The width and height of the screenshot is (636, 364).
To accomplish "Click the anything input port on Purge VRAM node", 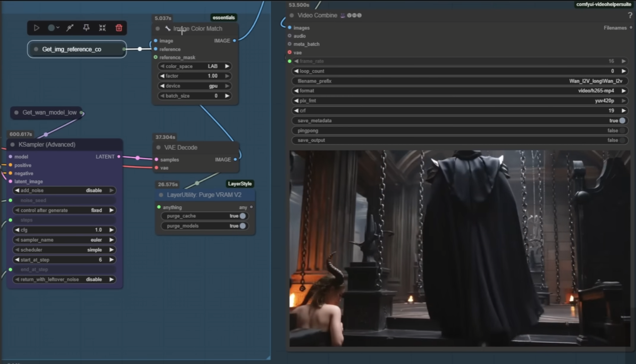I will pyautogui.click(x=159, y=207).
